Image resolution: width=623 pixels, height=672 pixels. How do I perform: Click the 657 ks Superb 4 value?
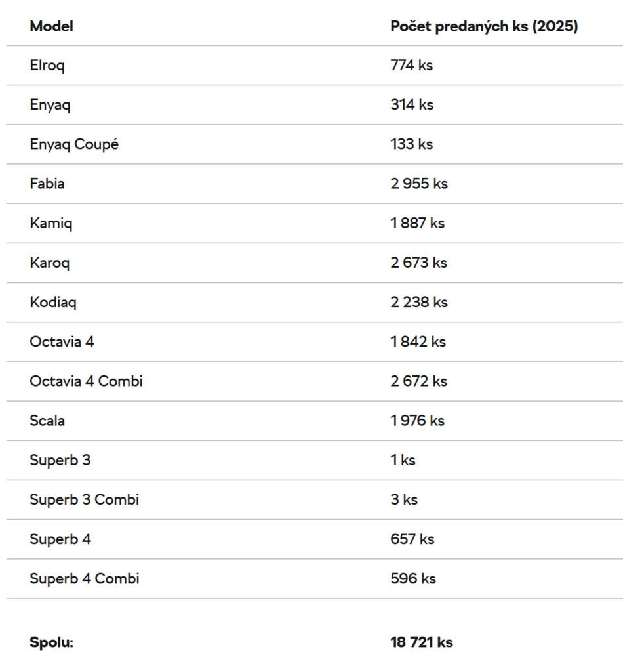[412, 539]
